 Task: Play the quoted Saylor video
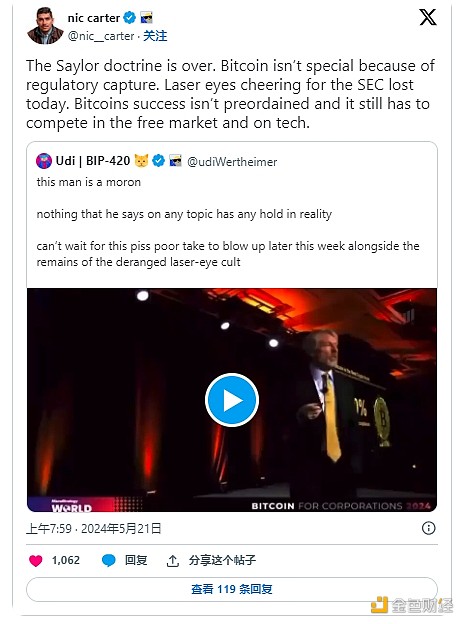tap(232, 400)
